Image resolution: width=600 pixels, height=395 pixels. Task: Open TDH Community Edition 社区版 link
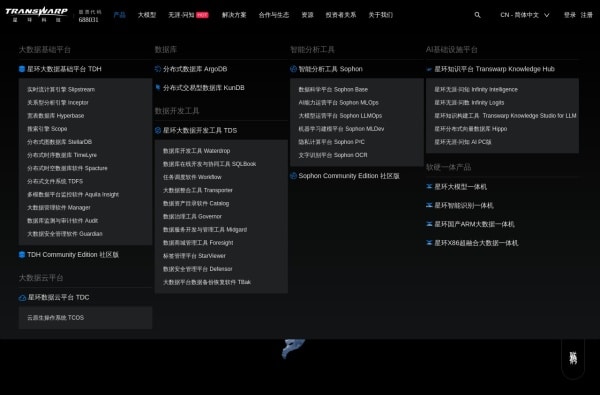coord(73,255)
